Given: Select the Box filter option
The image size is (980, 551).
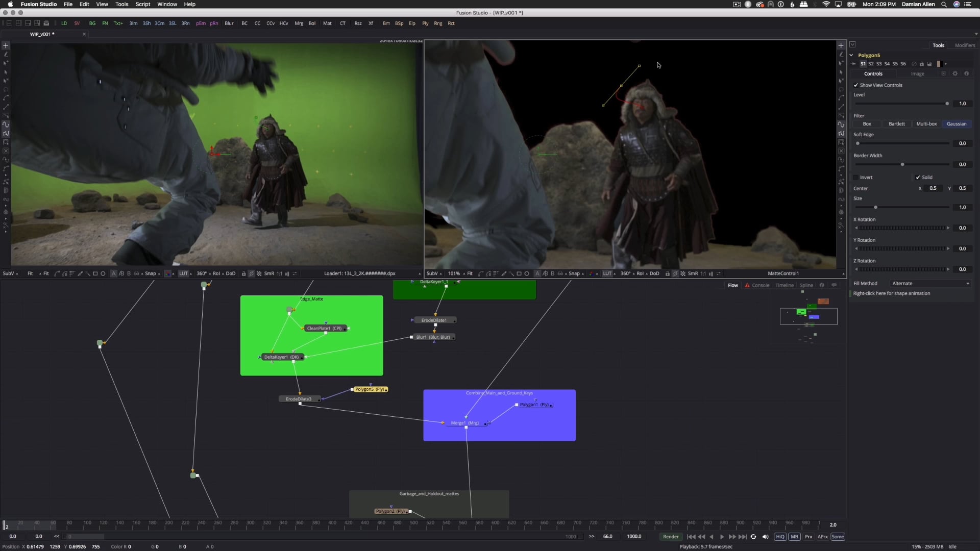Looking at the screenshot, I should coord(867,124).
